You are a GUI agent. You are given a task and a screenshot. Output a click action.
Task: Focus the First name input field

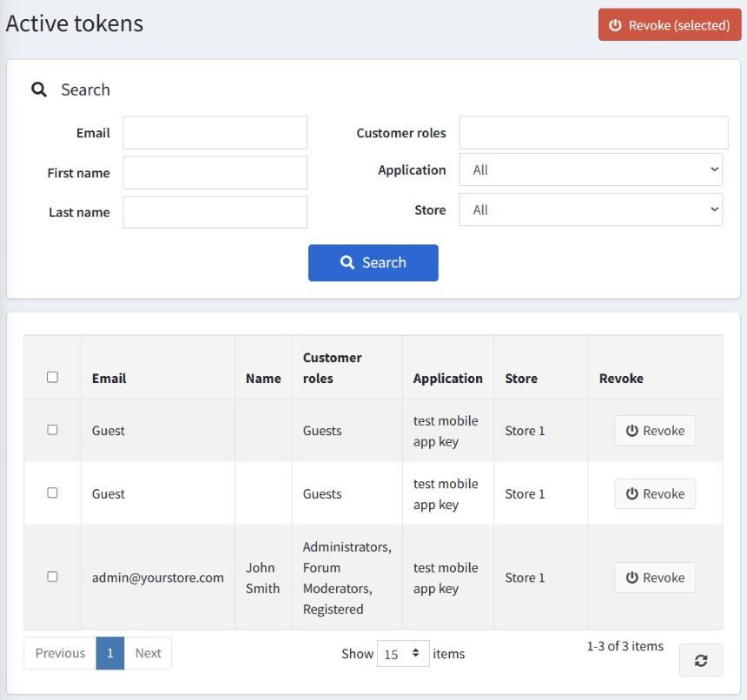[215, 172]
